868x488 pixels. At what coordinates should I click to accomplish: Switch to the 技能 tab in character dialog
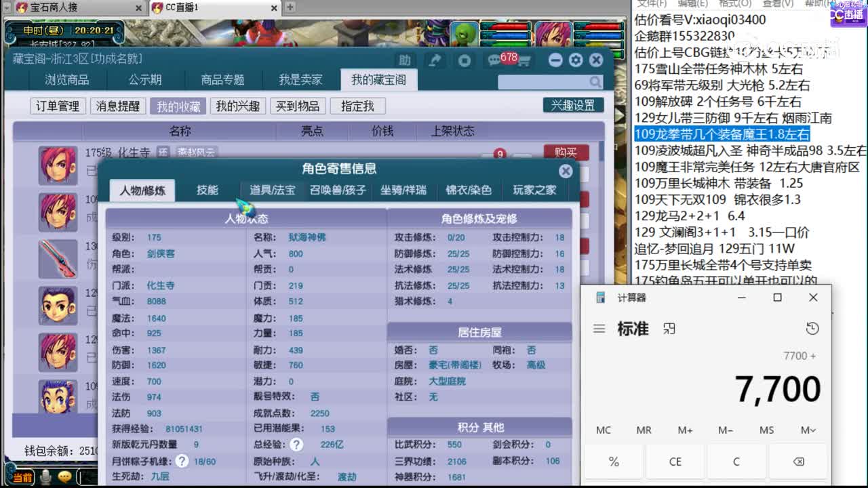pos(207,190)
